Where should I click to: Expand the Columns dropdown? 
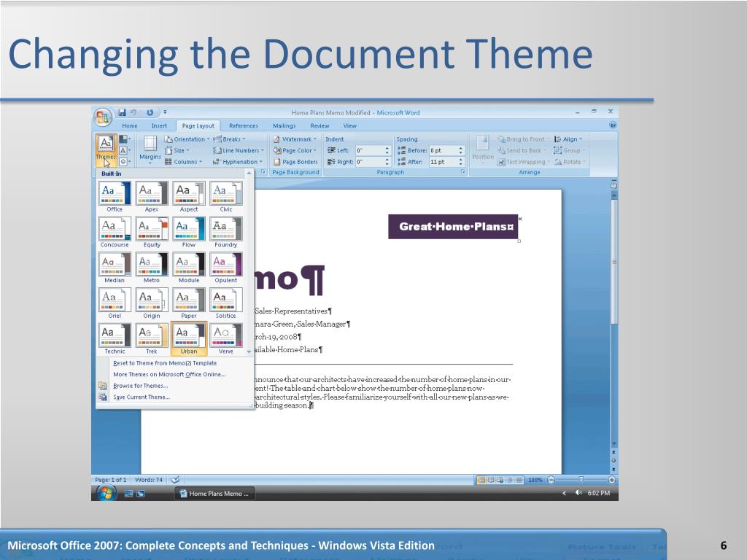183,162
